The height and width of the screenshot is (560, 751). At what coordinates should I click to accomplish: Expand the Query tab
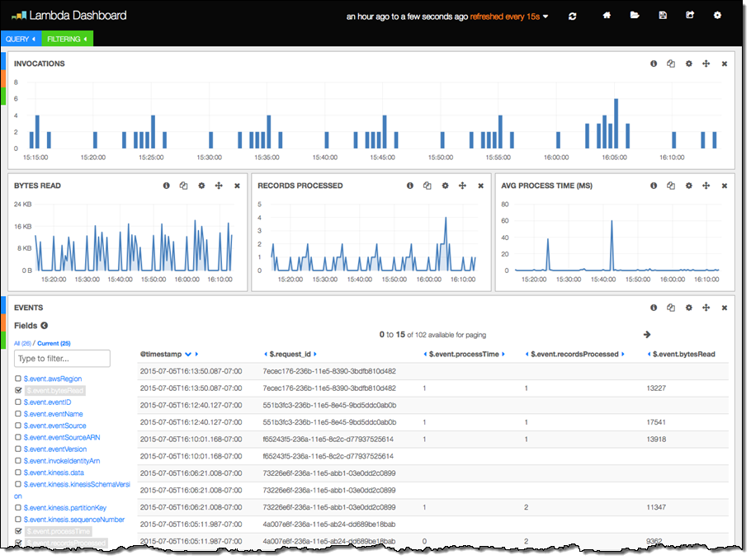pos(21,39)
